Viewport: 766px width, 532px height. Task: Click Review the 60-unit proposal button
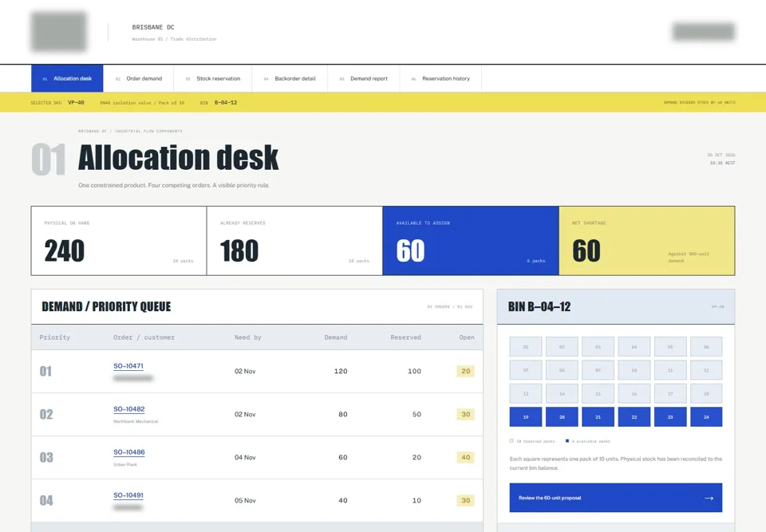tap(615, 498)
